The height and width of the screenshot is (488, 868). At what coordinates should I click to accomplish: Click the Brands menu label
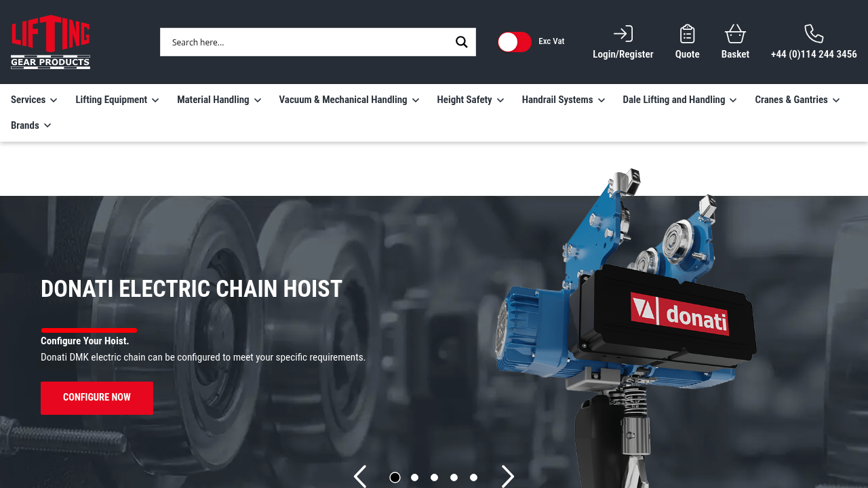25,125
